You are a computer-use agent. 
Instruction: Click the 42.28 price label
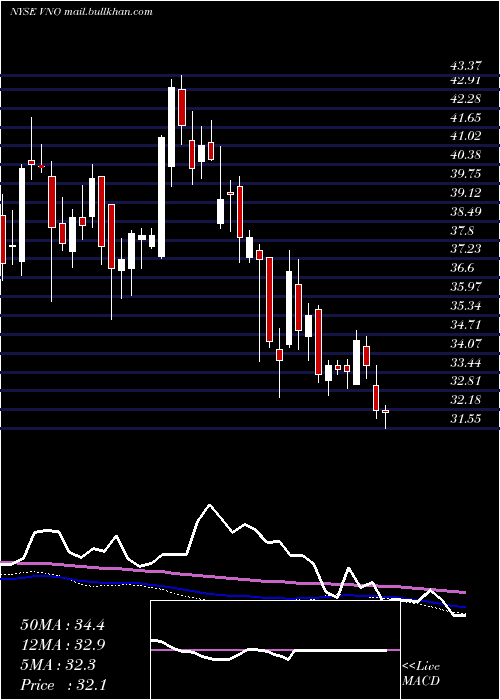(466, 99)
